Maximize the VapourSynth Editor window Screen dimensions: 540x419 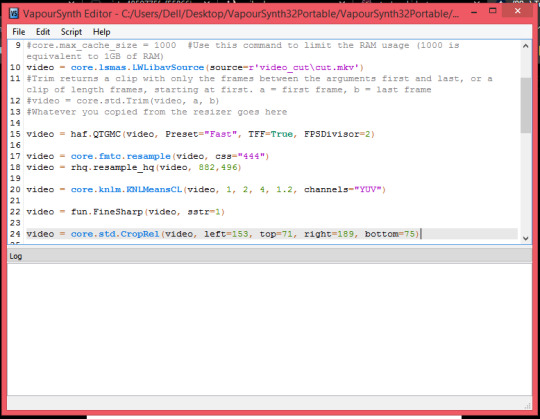point(493,11)
